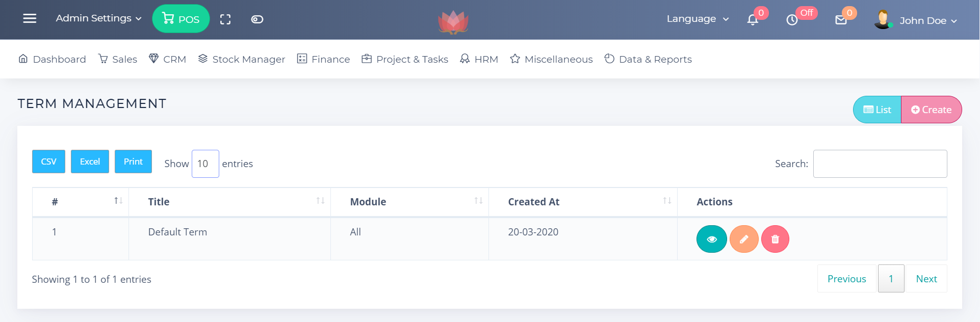Delete Default Term with trash icon
The image size is (980, 322).
pyautogui.click(x=775, y=239)
